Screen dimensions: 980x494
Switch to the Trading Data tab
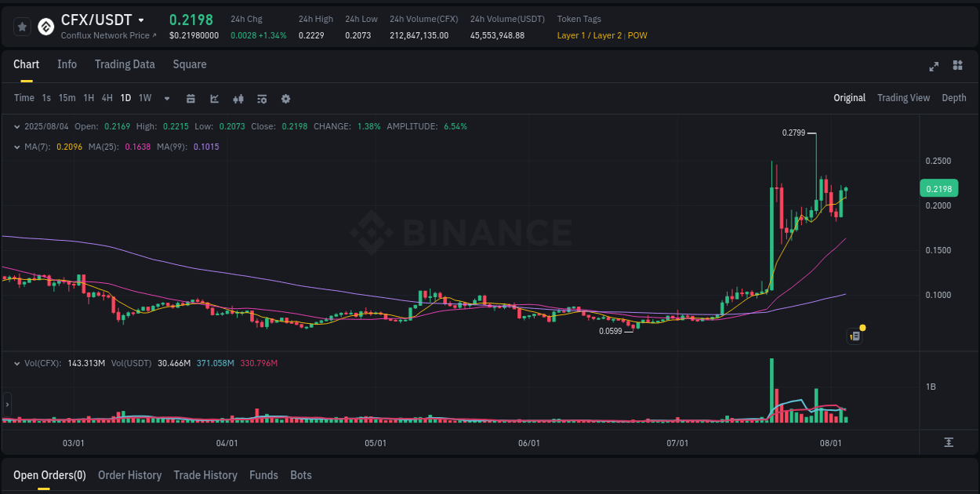coord(125,64)
